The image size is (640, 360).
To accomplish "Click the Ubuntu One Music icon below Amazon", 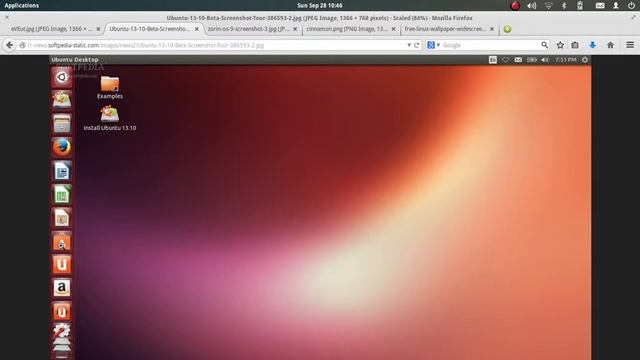I will pos(62,312).
